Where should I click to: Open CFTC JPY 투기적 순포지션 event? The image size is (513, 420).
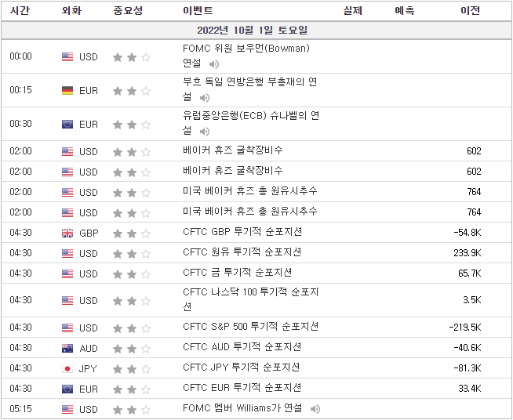[x=241, y=367]
